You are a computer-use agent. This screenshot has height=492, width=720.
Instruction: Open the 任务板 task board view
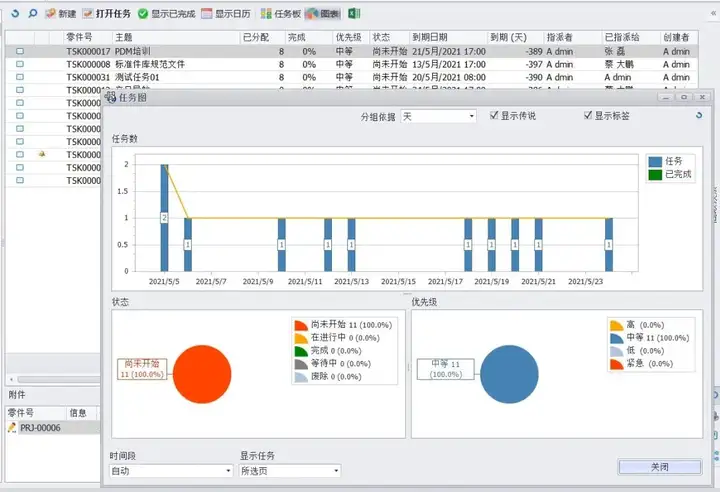tap(280, 14)
